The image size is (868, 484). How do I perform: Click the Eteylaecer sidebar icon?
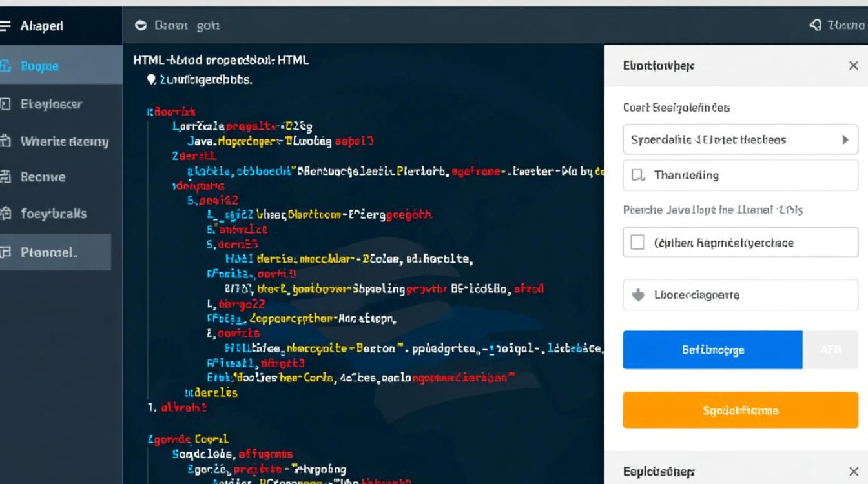(6, 104)
